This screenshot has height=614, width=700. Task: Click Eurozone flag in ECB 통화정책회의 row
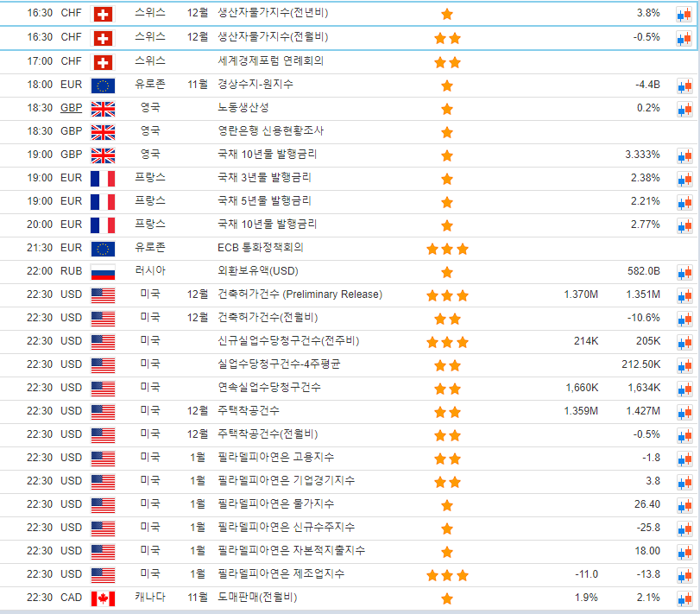(x=103, y=249)
